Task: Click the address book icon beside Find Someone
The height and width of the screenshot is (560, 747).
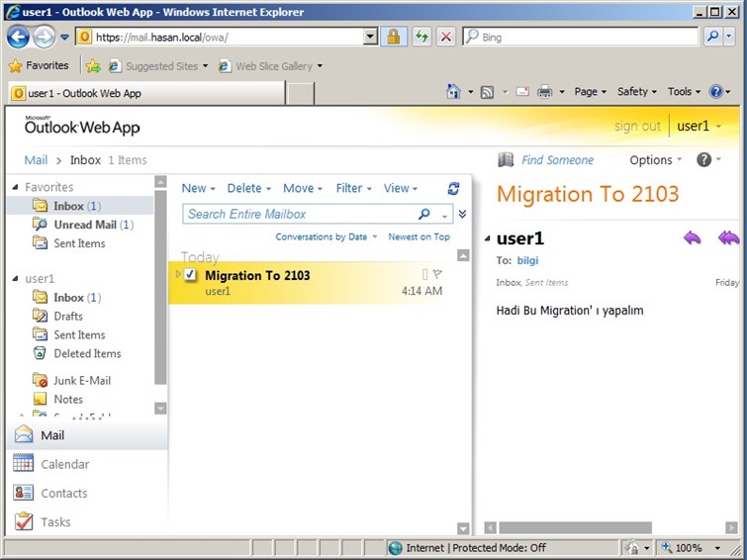Action: coord(506,160)
